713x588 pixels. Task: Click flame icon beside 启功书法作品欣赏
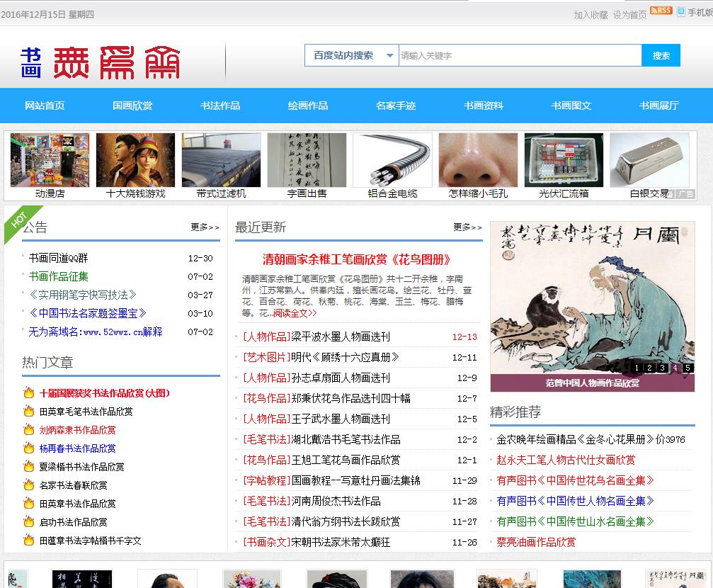(29, 521)
